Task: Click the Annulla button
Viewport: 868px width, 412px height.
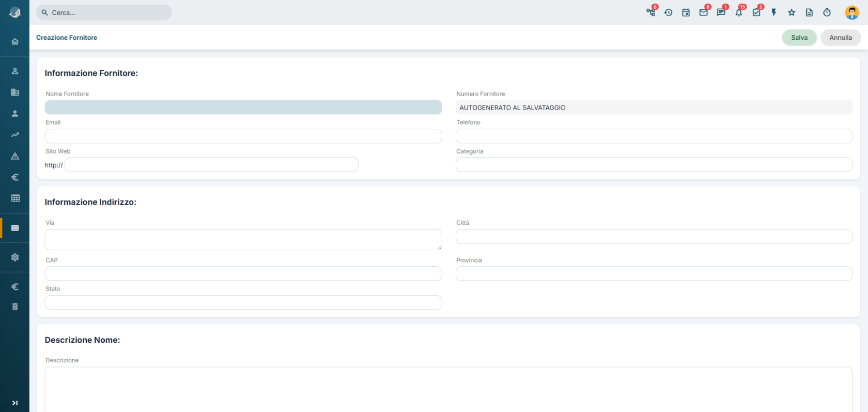Action: pyautogui.click(x=841, y=38)
